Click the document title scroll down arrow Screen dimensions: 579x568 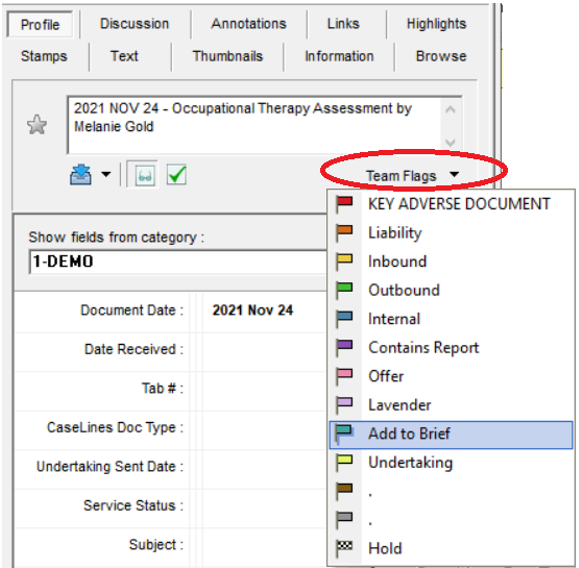click(x=450, y=142)
